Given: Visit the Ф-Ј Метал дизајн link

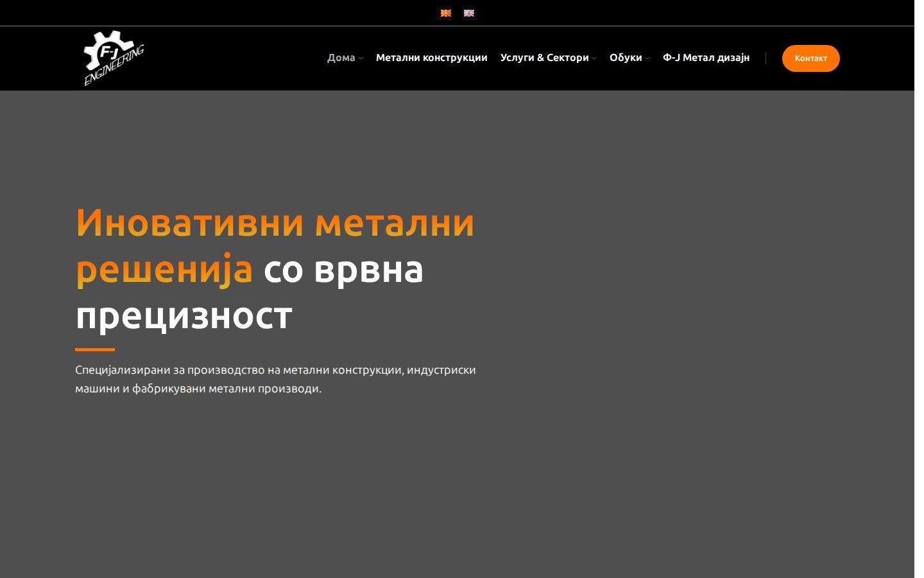Looking at the screenshot, I should 706,58.
